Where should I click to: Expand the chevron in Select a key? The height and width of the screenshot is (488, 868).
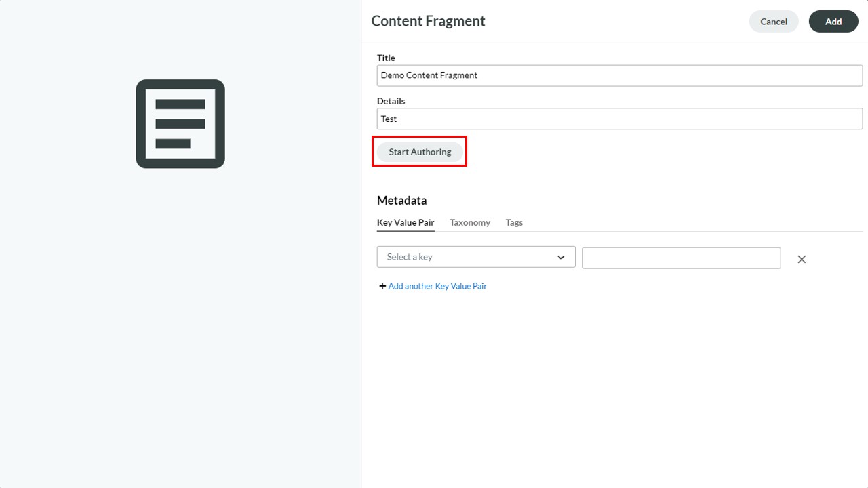(561, 258)
